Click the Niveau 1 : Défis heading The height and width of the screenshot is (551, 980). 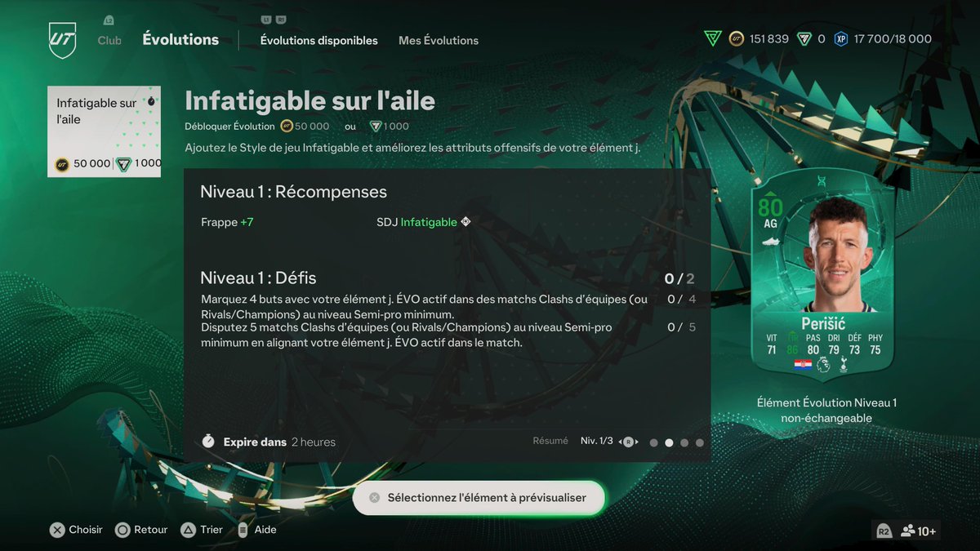(x=258, y=278)
